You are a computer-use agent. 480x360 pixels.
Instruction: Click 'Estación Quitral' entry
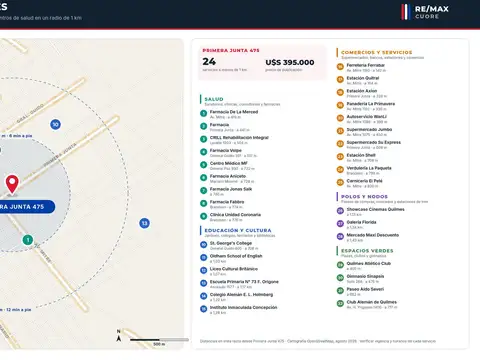click(x=363, y=78)
